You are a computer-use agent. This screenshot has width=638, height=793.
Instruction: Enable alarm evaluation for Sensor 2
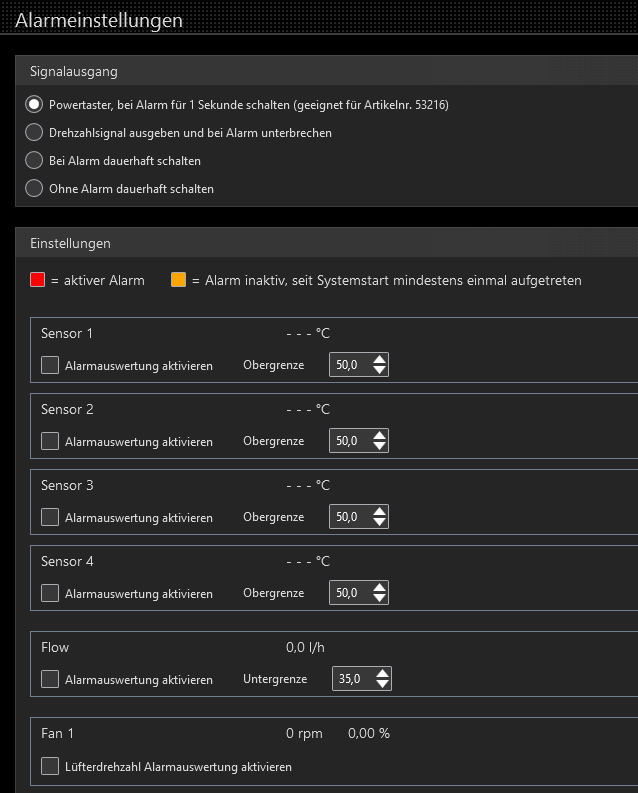pyautogui.click(x=50, y=441)
